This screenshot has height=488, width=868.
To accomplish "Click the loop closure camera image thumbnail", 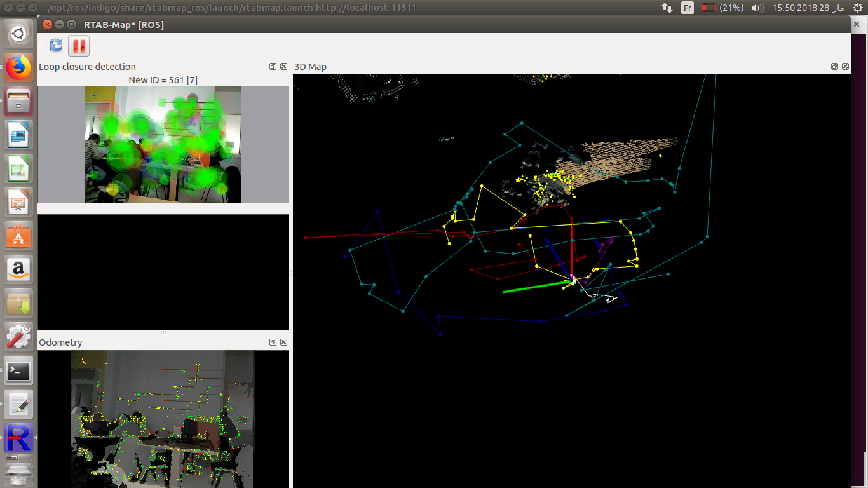I will coord(163,144).
